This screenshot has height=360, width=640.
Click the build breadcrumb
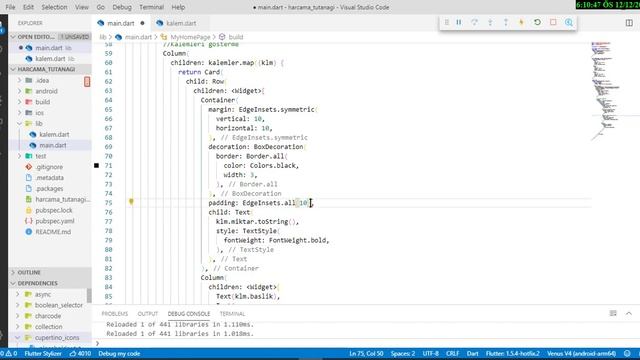tap(236, 37)
